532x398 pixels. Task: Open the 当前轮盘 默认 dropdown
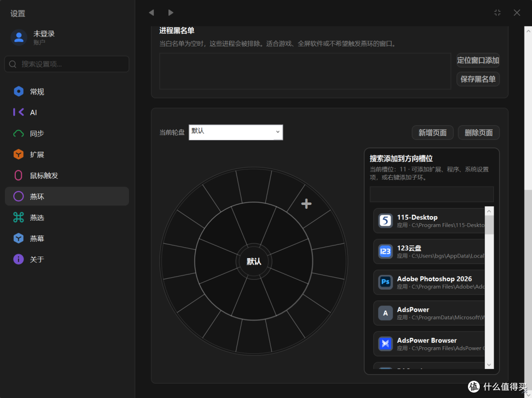(x=236, y=133)
